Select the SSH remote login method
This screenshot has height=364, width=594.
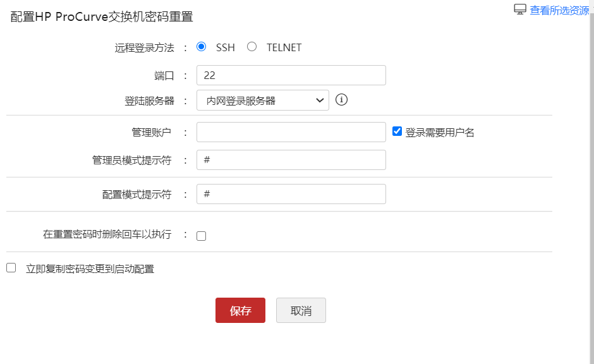tap(202, 47)
